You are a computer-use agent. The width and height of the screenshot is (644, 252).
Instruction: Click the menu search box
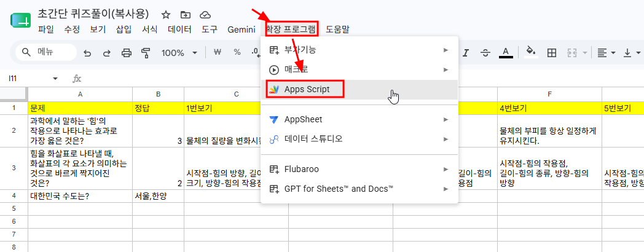[x=46, y=52]
